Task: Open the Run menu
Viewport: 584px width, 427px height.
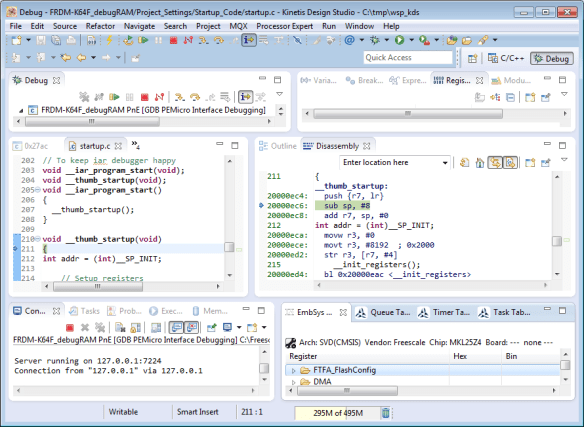Action: click(x=329, y=26)
